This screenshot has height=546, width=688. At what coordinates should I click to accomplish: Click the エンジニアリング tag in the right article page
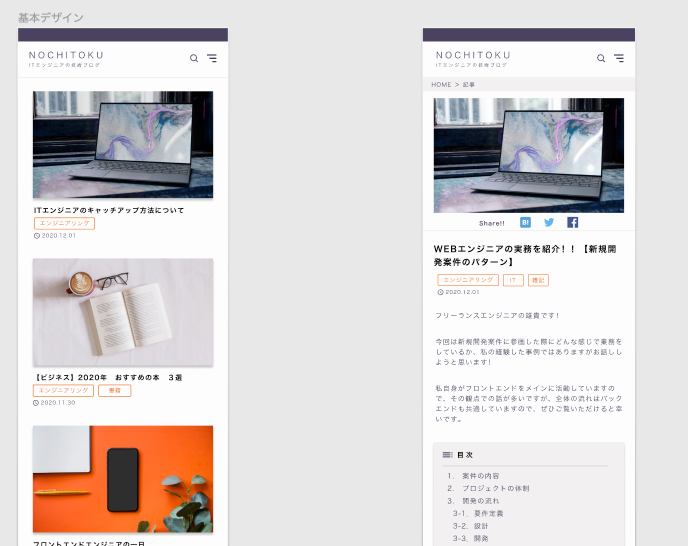(468, 280)
